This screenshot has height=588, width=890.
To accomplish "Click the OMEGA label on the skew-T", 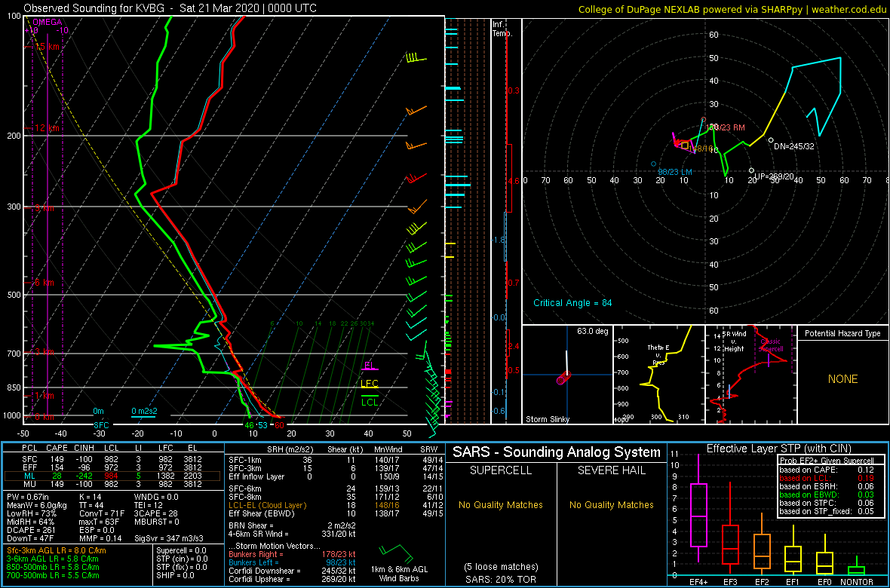I will click(47, 22).
